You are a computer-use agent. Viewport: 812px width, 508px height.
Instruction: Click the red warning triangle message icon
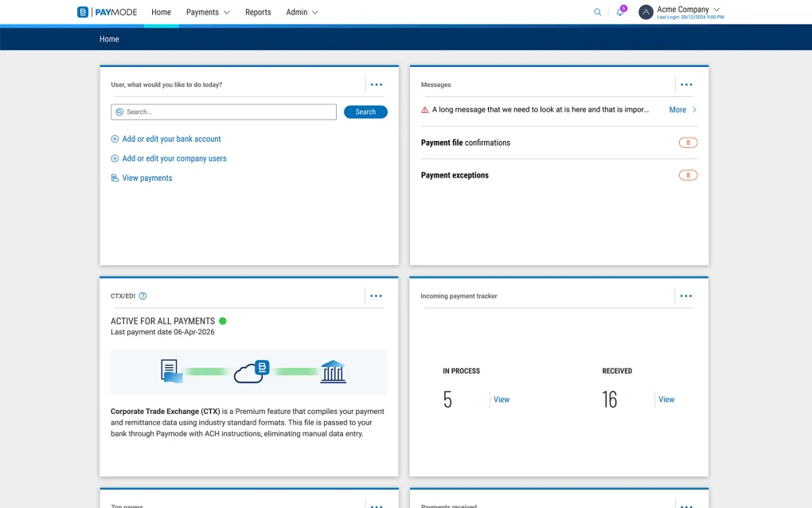point(425,110)
